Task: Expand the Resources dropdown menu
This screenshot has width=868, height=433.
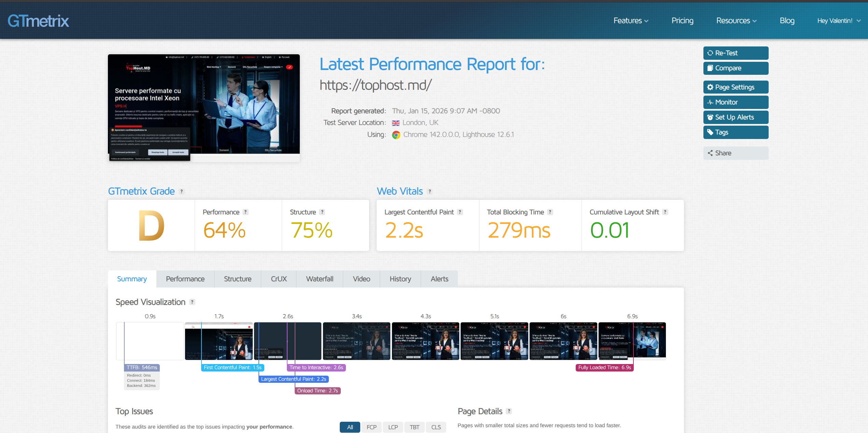Action: pyautogui.click(x=736, y=21)
